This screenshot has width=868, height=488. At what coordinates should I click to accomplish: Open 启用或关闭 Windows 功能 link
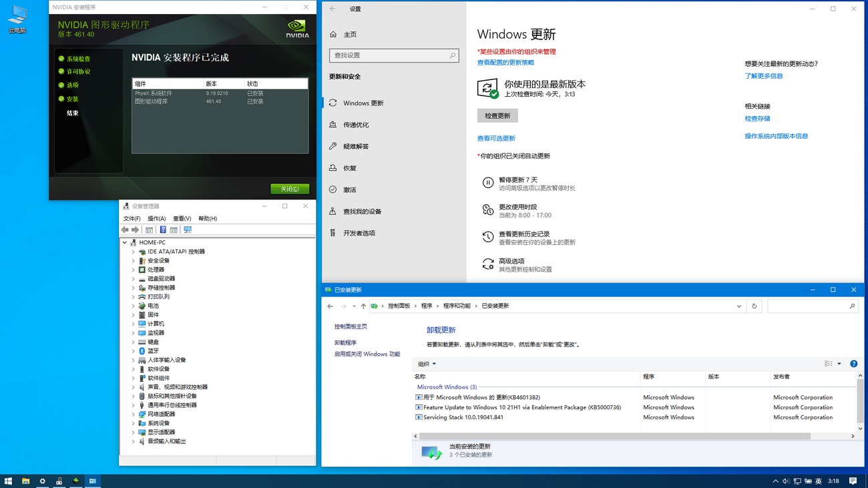(x=367, y=354)
